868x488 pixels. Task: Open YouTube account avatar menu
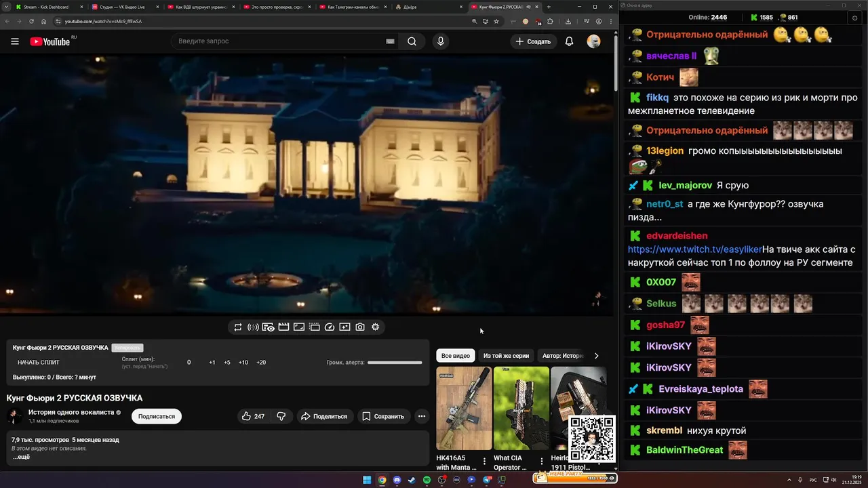pos(593,41)
